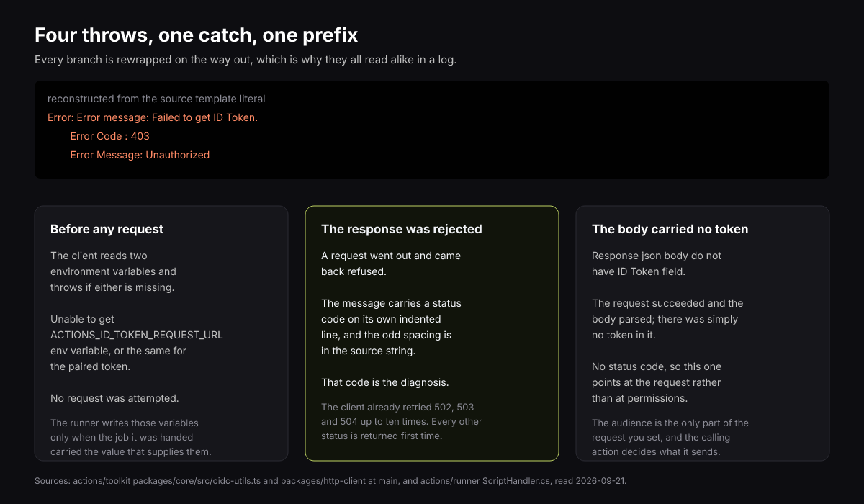Click the paragraph "No status code, so this one"
The height and width of the screenshot is (504, 864).
click(x=657, y=382)
